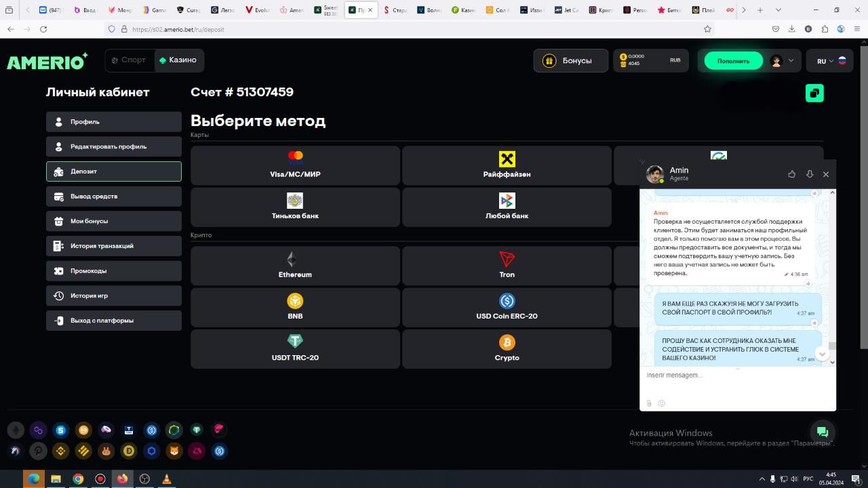Click the Пополнить button
Viewport: 868px width, 488px height.
[733, 61]
